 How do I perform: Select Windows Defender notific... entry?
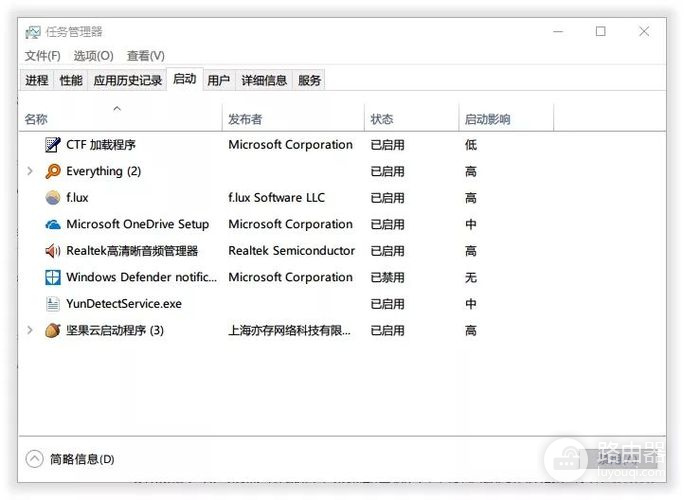[141, 277]
